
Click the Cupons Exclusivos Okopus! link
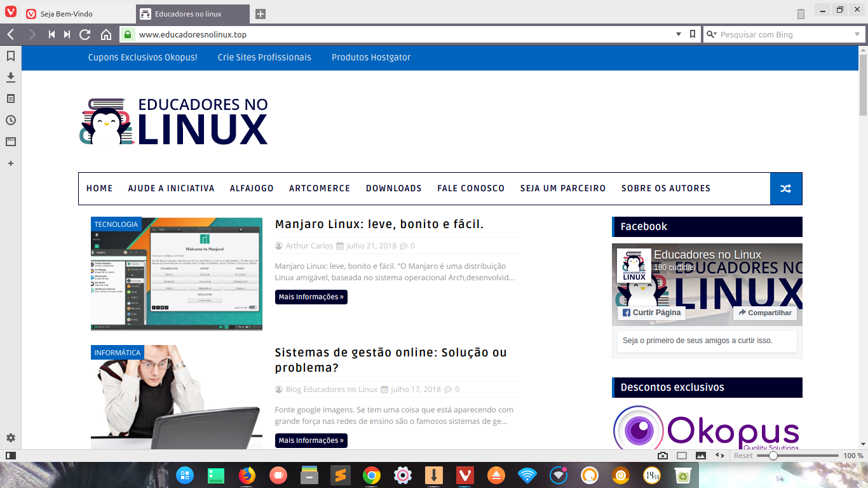(143, 57)
